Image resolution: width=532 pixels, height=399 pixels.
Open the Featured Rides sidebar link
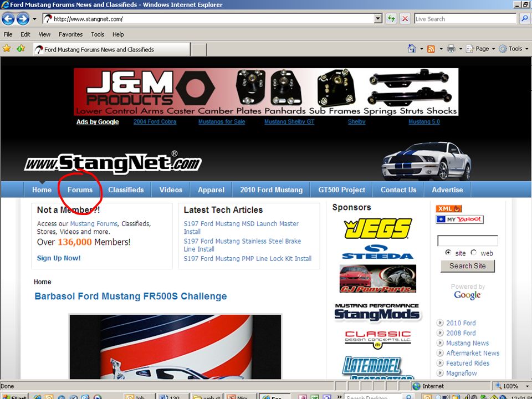(x=468, y=363)
